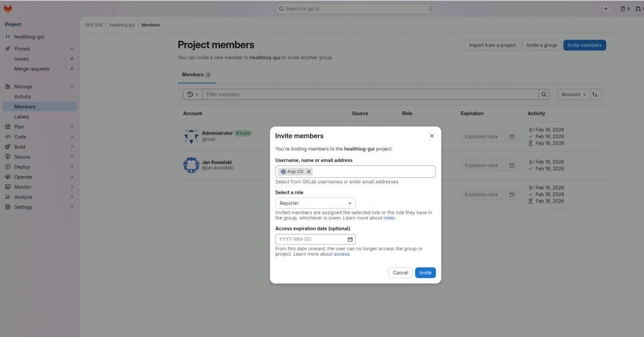Open the Select a role Reporter dropdown
Viewport: 644px width, 337px height.
pos(315,203)
